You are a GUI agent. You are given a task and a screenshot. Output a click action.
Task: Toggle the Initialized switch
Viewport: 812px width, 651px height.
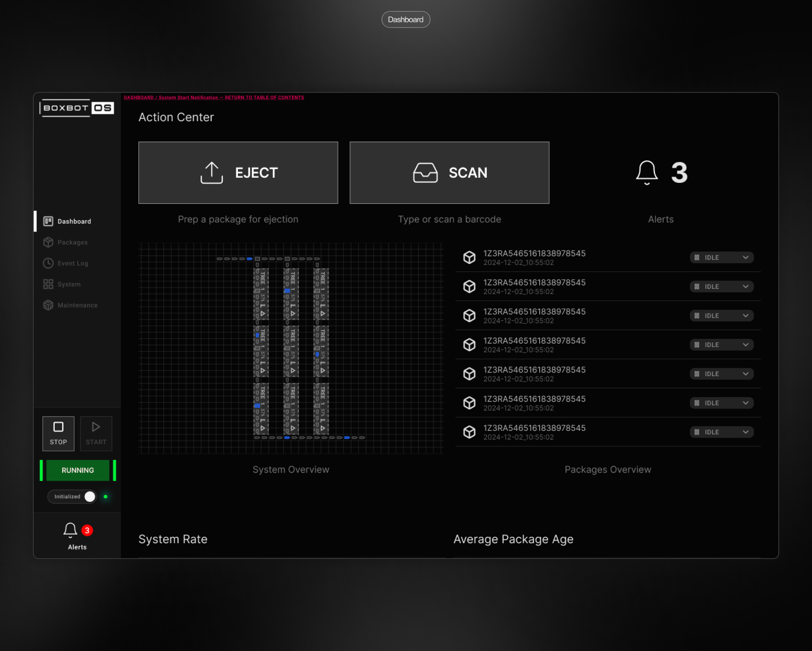[90, 496]
